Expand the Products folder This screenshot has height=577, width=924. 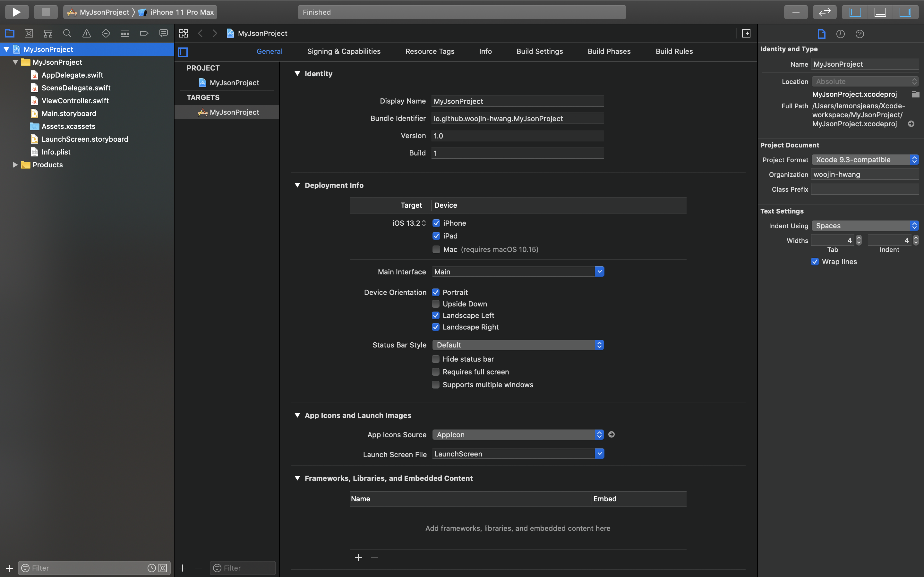(x=15, y=165)
